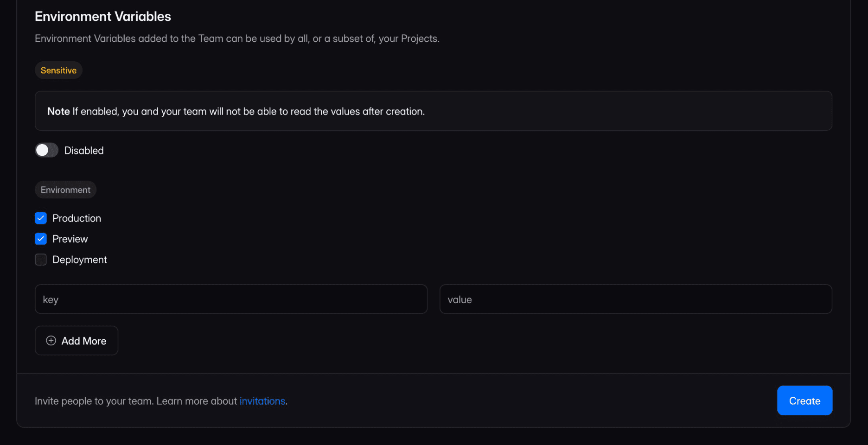Click the Environment Variables heading
Screen dimensions: 868x445
tap(103, 17)
